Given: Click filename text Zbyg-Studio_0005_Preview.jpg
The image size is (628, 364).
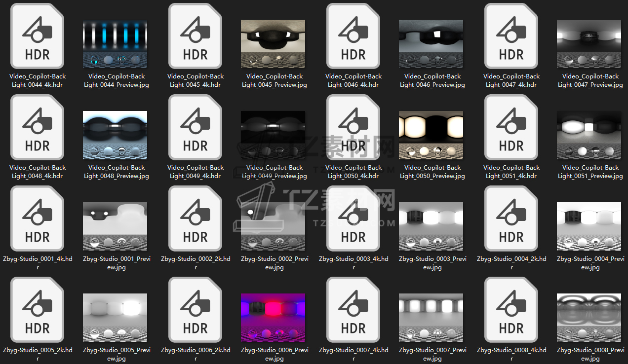Looking at the screenshot, I should click(117, 354).
